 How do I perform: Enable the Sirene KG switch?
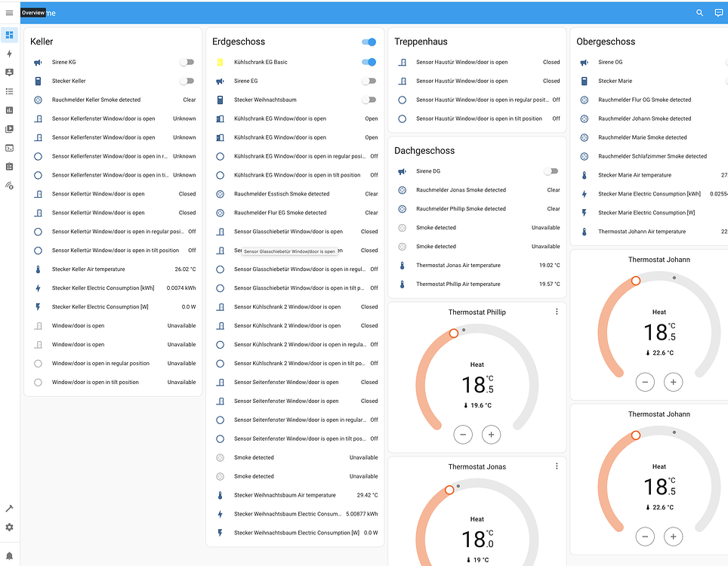coord(188,62)
